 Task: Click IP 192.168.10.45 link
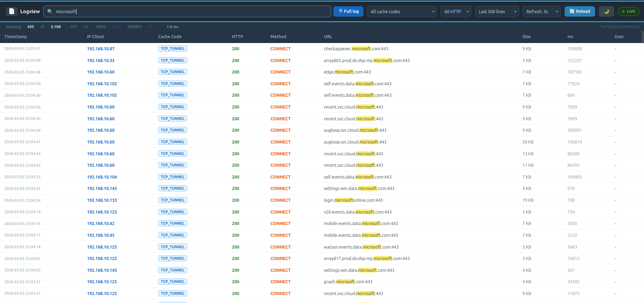pos(101,235)
